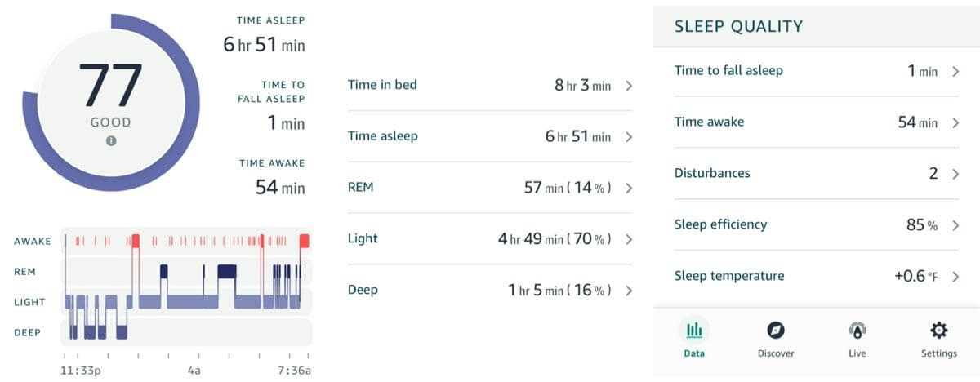The height and width of the screenshot is (382, 980).
Task: Open Time to fall asleep row
Action: click(817, 71)
